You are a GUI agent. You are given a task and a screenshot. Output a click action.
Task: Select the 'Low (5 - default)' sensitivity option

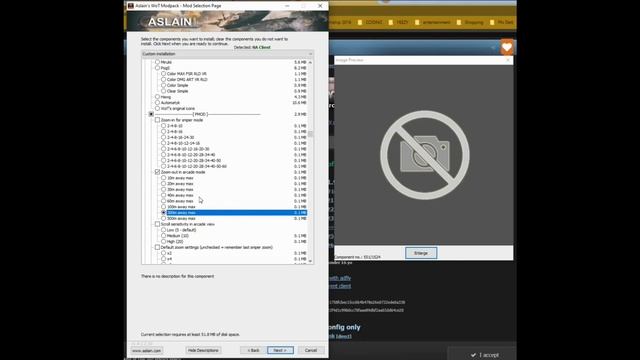coord(163,230)
